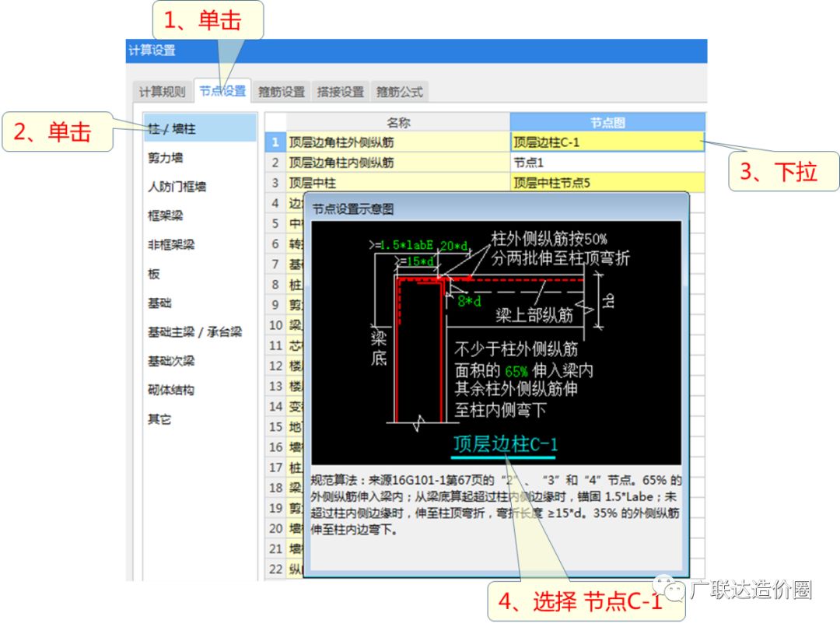840x627 pixels.
Task: Select row 顶层边角柱内侧纵筋
Action: tap(398, 163)
